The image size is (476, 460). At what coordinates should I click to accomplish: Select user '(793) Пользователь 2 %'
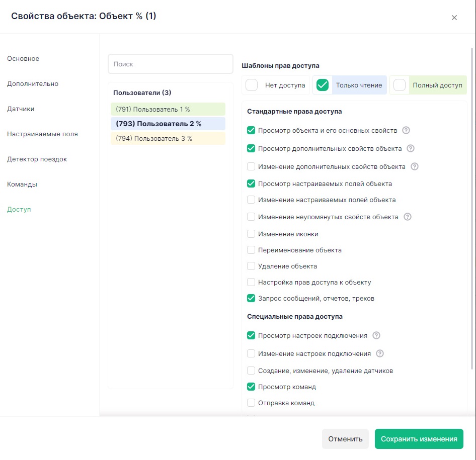tap(168, 124)
